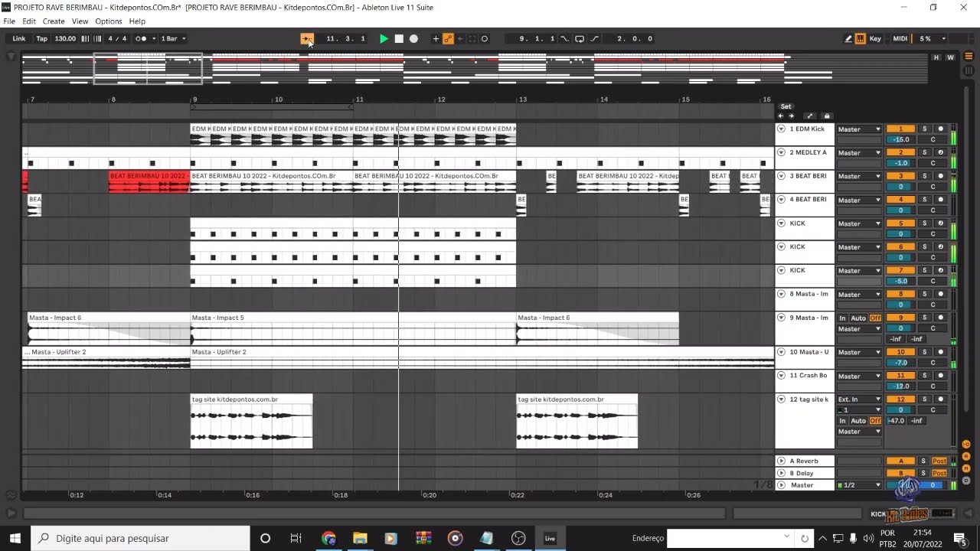Adjust the 1 EDM Kick volume -15.0 field
Viewport: 980px width, 551px height.
pos(900,139)
